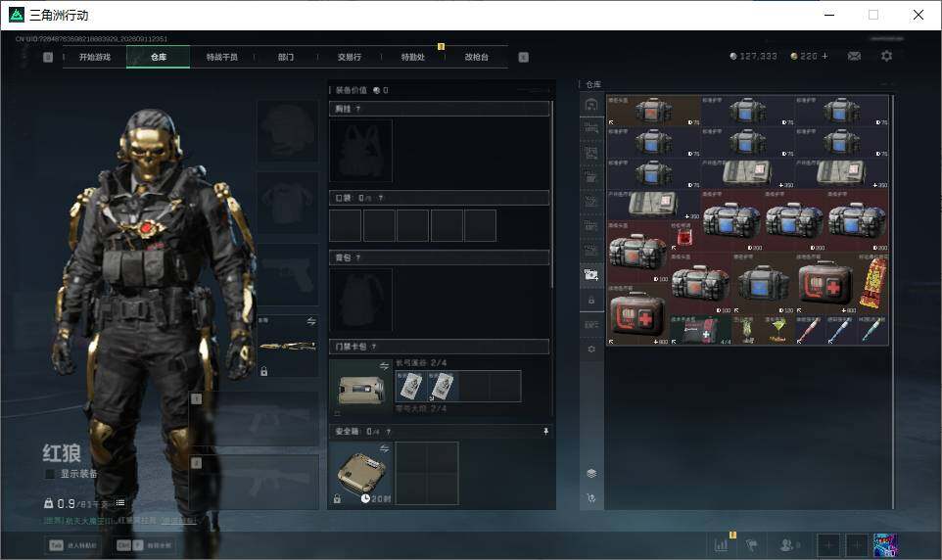
Task: Click the bottom-most stash sidebar icon
Action: pos(591,498)
